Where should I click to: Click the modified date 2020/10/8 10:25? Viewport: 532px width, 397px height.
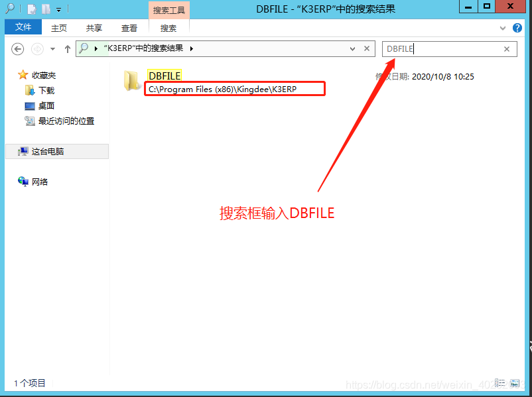pyautogui.click(x=442, y=77)
